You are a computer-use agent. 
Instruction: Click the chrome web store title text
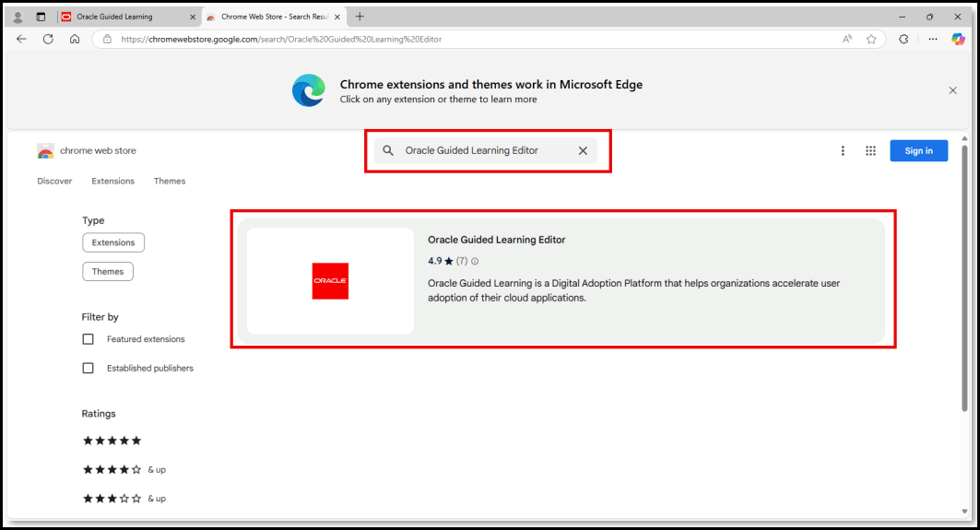98,150
